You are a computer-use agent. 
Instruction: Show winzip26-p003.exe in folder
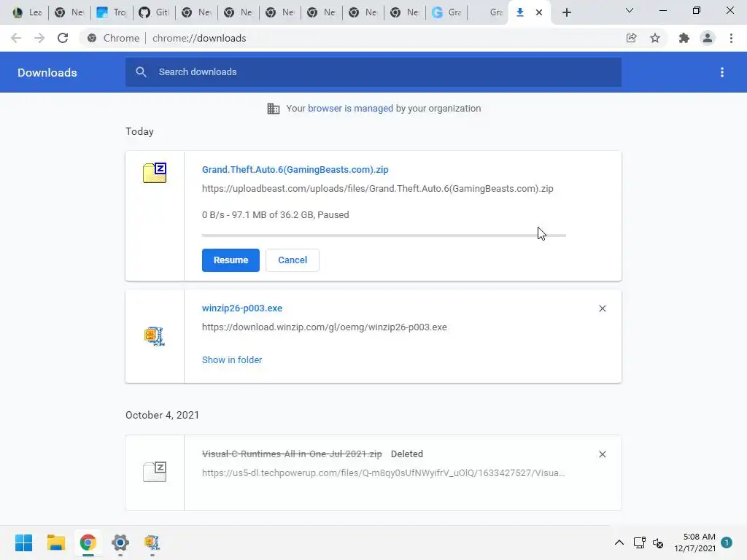point(232,360)
